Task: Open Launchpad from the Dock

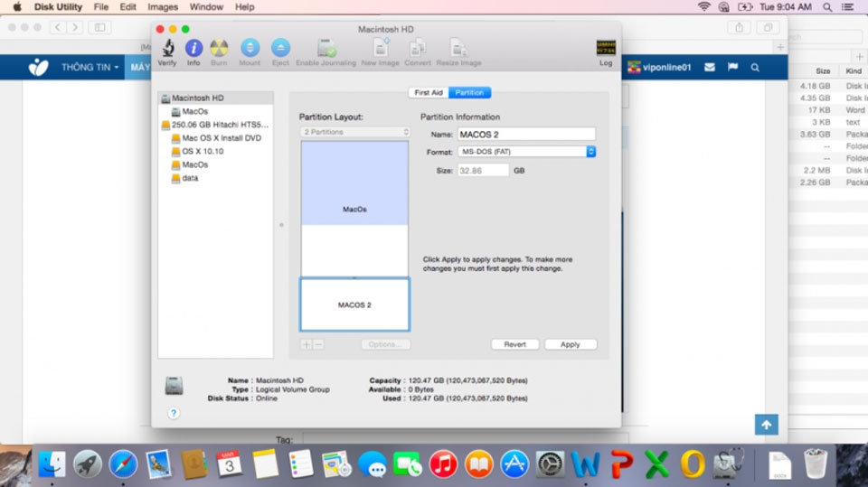Action: (88, 464)
